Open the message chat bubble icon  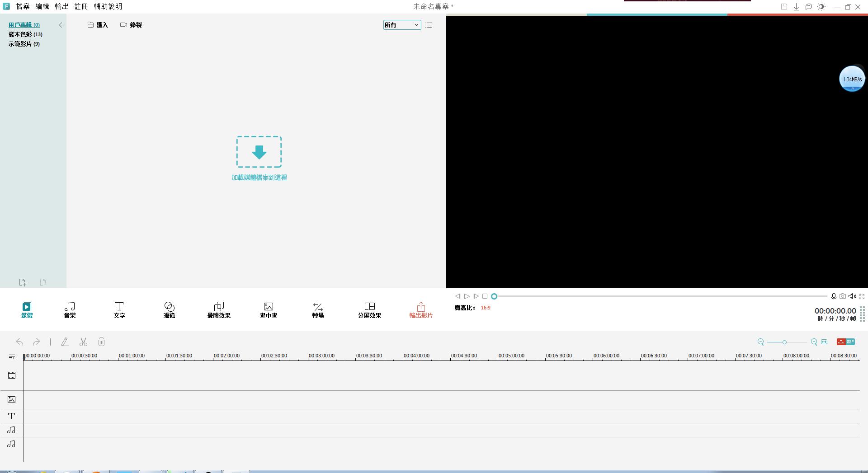coord(808,7)
